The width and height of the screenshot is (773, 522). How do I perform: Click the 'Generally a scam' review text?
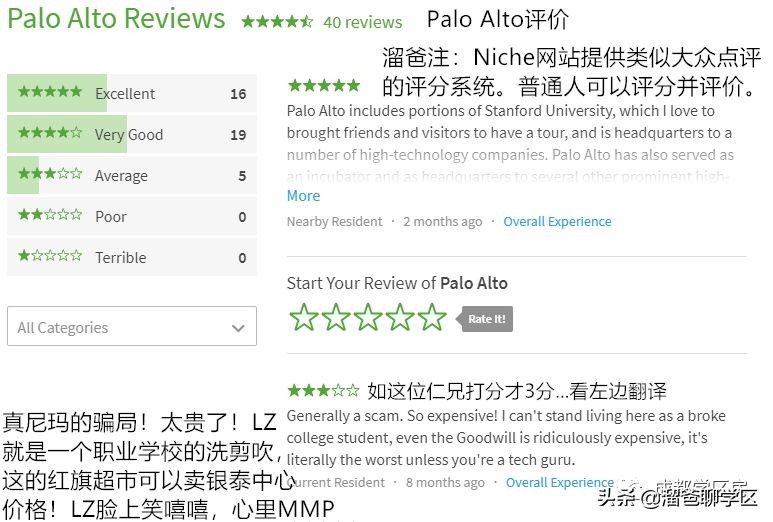(x=506, y=438)
